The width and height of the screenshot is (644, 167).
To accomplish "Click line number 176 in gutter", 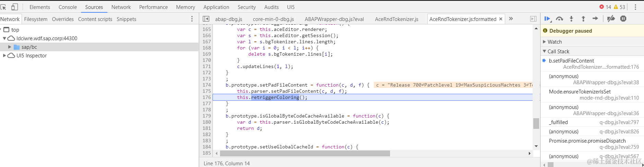I will [x=207, y=98].
